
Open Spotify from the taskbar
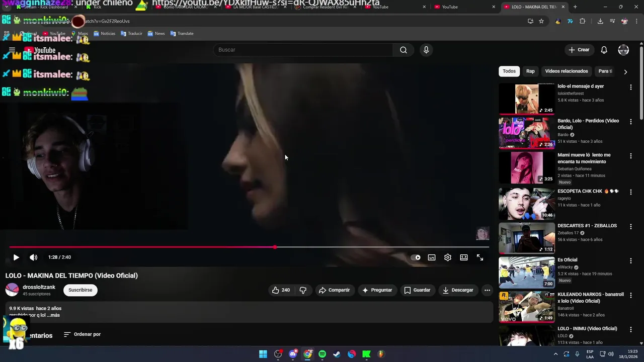[323, 354]
